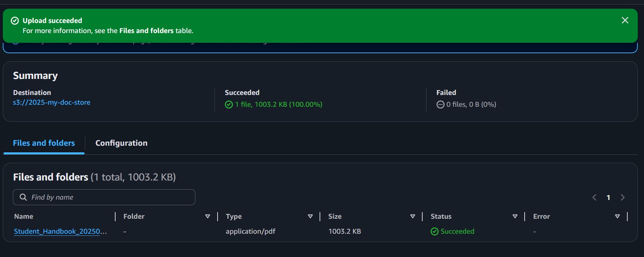Sort by Type column arrow
This screenshot has width=644, height=257.
tap(311, 216)
